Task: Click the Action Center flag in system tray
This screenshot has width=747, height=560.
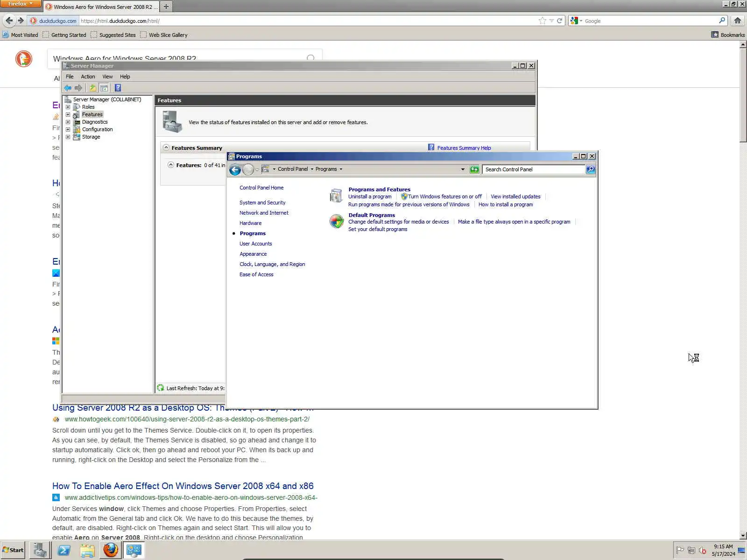Action: click(680, 550)
